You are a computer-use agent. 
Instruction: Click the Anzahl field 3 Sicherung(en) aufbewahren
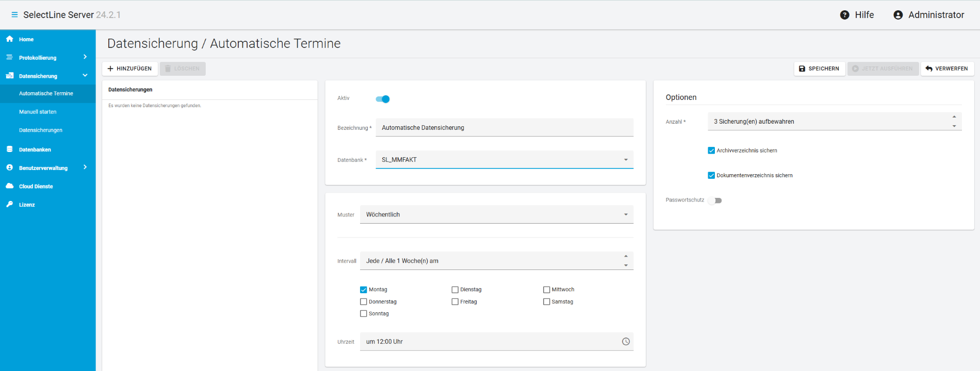[x=835, y=122]
